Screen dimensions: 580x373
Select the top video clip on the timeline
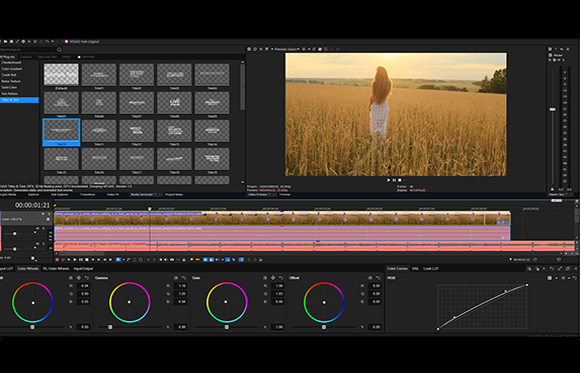pyautogui.click(x=282, y=218)
